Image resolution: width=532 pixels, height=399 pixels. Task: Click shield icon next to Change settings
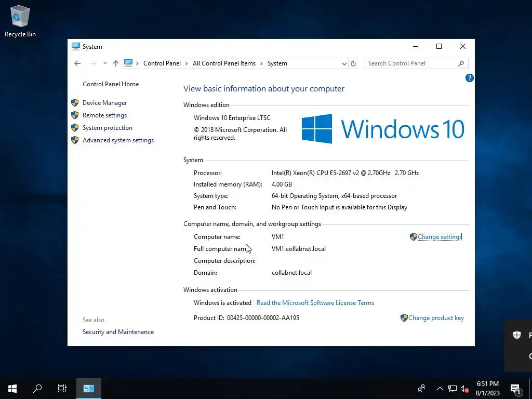pos(413,237)
